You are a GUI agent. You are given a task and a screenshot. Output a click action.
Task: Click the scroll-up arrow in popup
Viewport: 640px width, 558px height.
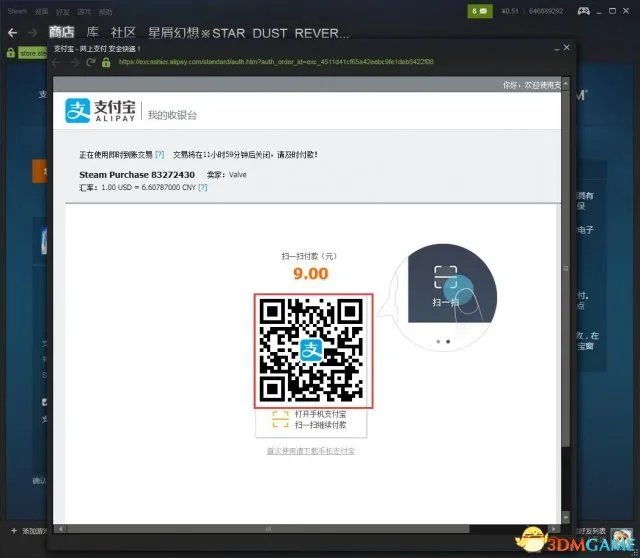565,84
